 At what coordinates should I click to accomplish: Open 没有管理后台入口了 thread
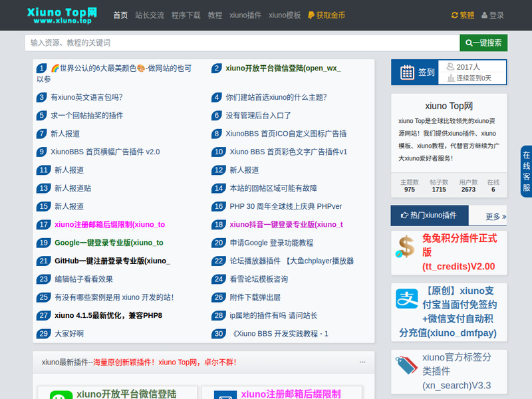coord(258,116)
